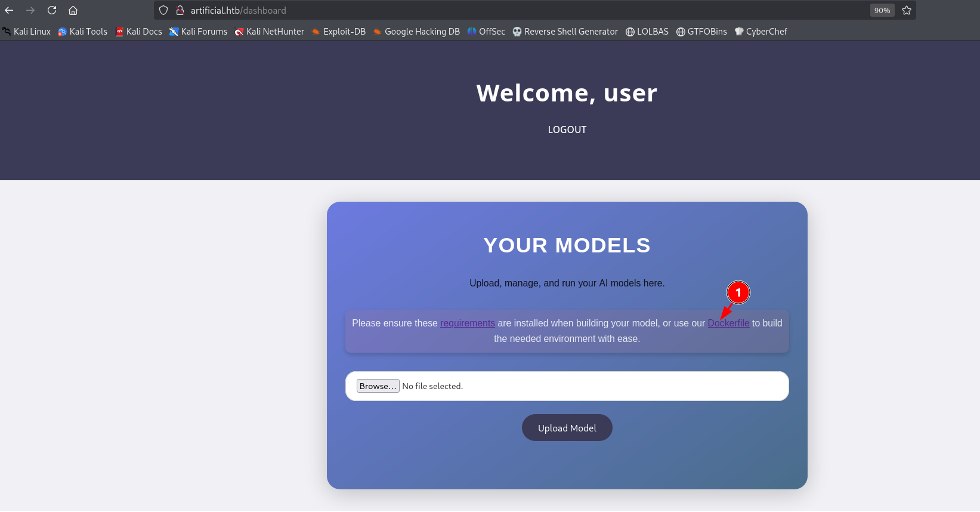Image resolution: width=980 pixels, height=512 pixels.
Task: Click the Upload Model button
Action: [x=567, y=428]
